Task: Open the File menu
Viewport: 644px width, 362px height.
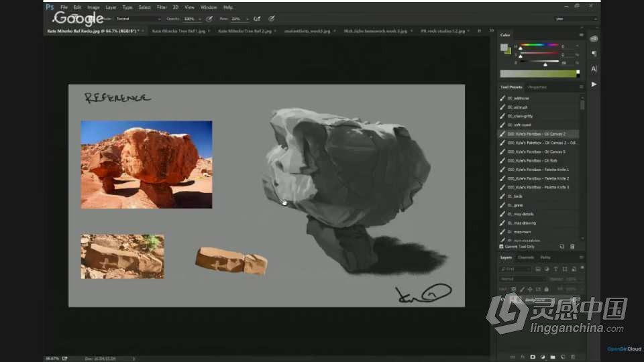Action: [64, 7]
